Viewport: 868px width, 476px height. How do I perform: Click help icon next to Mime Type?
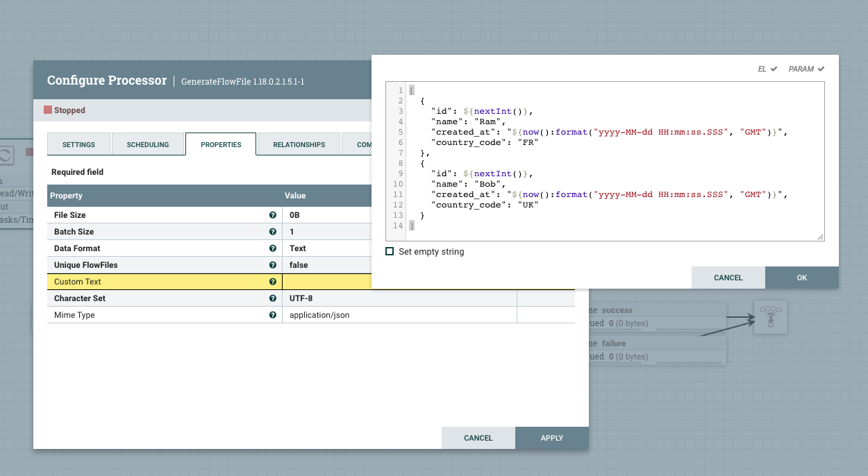coord(273,315)
